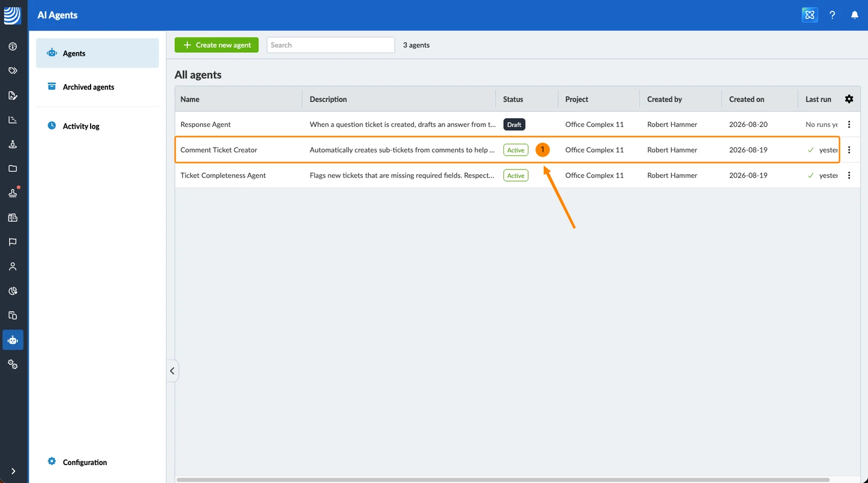Image resolution: width=868 pixels, height=483 pixels.
Task: Click the AI assistant icon in header
Action: (809, 15)
